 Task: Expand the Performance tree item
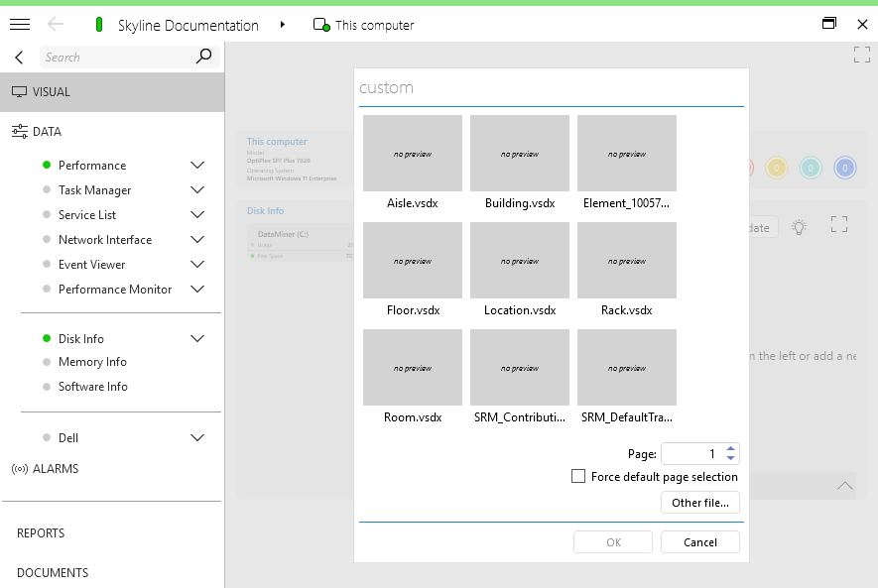click(x=196, y=165)
